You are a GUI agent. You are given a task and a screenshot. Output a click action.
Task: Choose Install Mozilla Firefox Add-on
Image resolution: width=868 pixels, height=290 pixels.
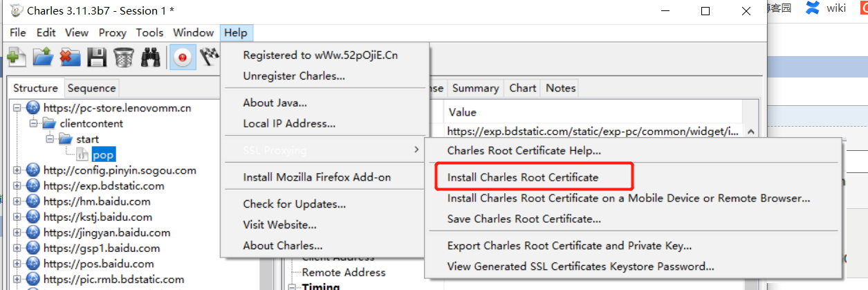317,177
